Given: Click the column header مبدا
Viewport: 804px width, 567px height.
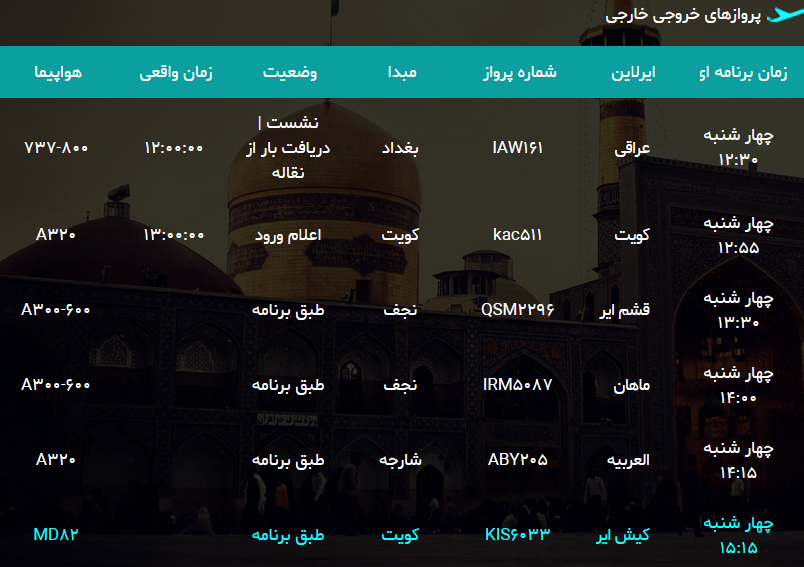Looking at the screenshot, I should point(402,72).
